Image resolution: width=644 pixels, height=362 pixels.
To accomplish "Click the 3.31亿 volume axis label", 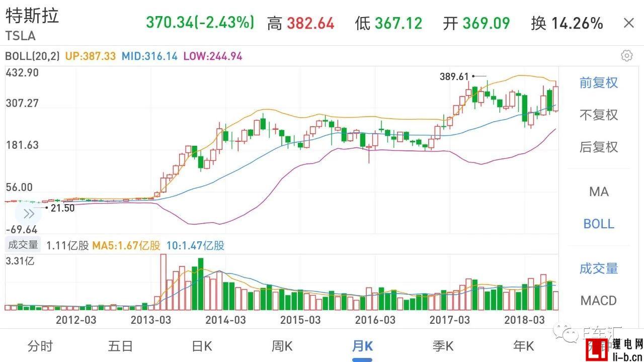I will point(19,261).
